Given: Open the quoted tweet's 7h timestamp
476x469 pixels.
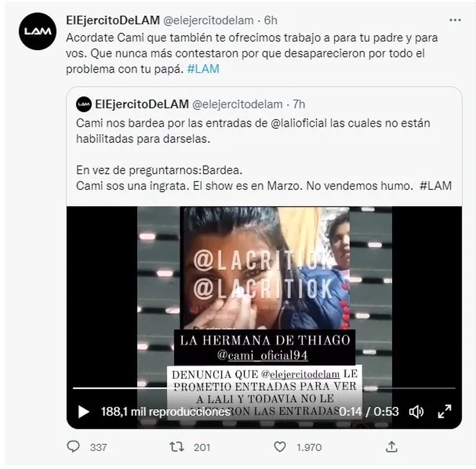Looking at the screenshot, I should tap(299, 104).
